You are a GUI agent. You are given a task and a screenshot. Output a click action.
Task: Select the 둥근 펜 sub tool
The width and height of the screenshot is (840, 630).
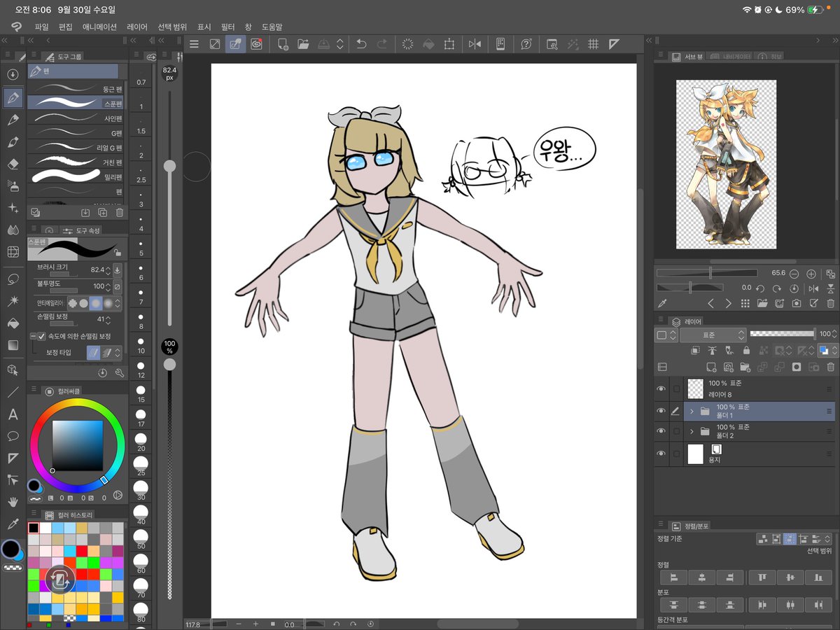pyautogui.click(x=76, y=89)
